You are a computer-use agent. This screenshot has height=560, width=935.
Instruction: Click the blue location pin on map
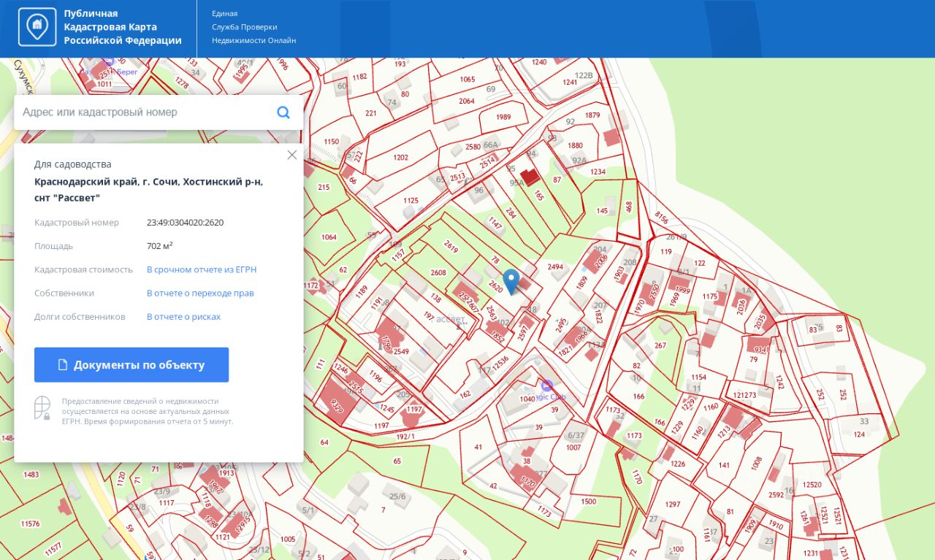point(511,281)
